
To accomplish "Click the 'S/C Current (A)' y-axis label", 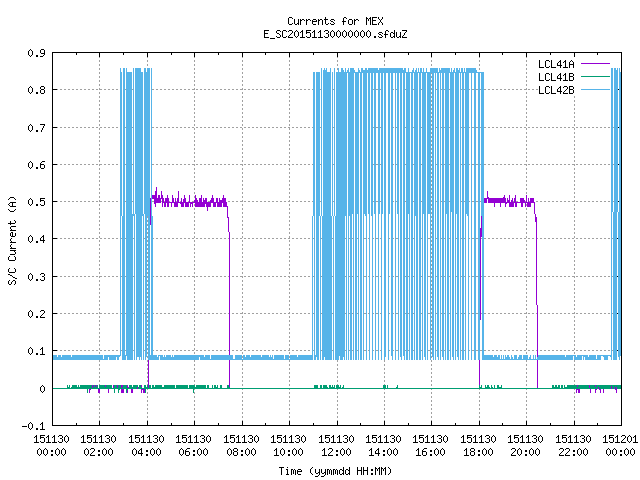I will [x=13, y=240].
